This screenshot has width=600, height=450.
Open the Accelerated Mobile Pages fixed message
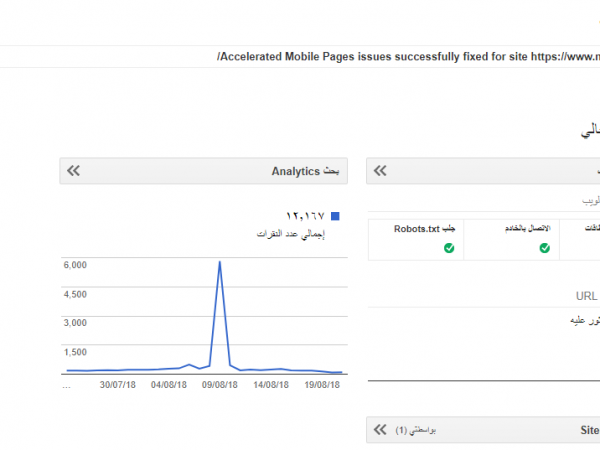[407, 58]
